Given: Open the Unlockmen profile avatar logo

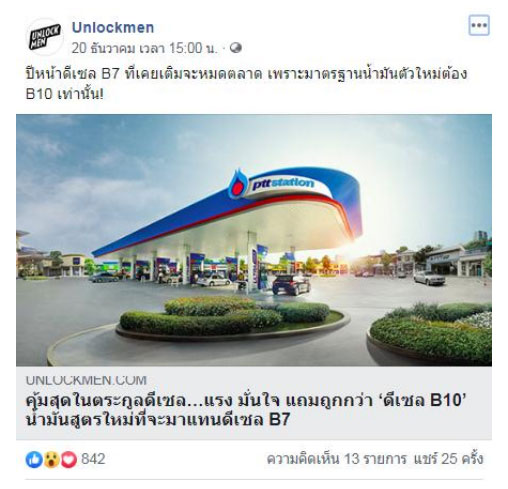Looking at the screenshot, I should point(44,37).
